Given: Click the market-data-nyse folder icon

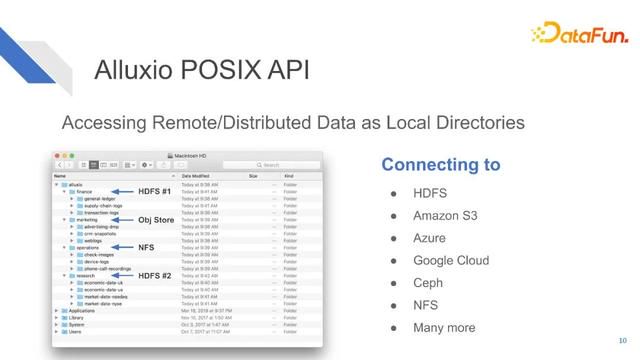Looking at the screenshot, I should point(80,304).
